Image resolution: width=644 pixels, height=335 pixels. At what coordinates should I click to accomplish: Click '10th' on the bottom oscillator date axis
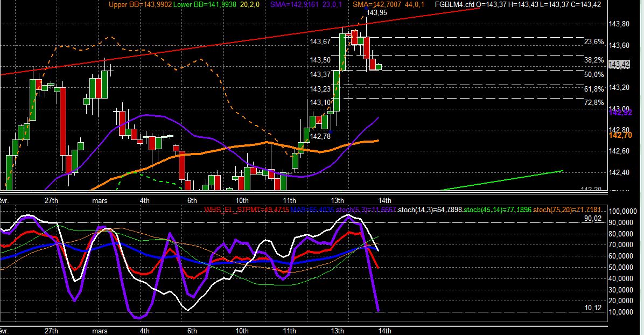(x=242, y=331)
